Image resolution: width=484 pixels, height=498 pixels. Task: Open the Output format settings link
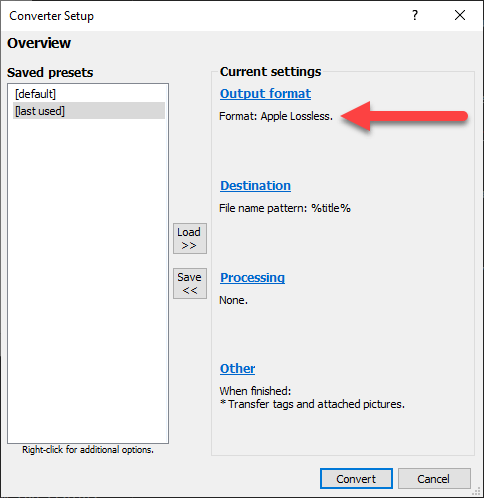[265, 94]
